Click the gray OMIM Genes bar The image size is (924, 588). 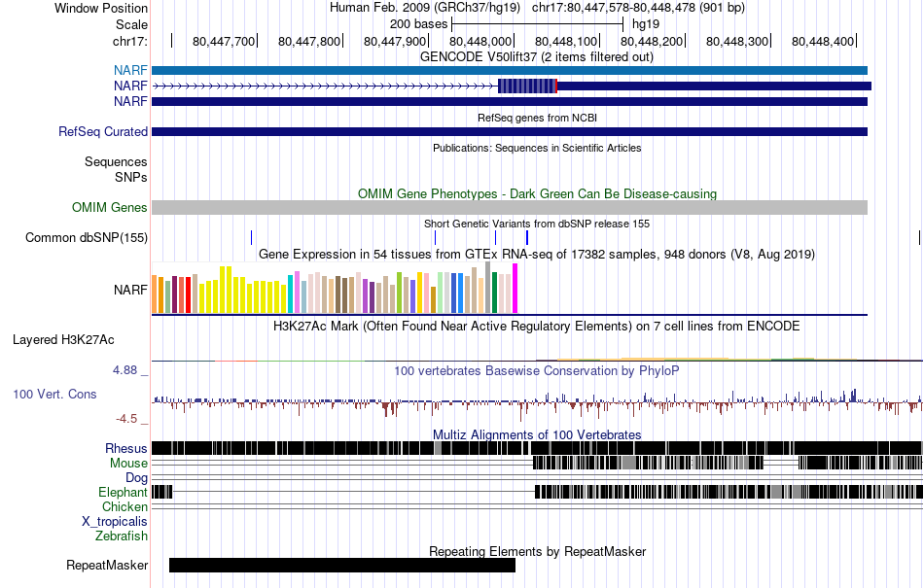pyautogui.click(x=510, y=207)
